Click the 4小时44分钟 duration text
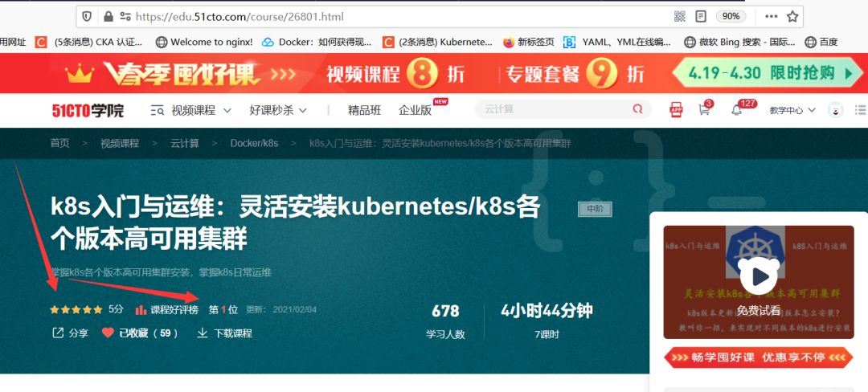 point(547,312)
